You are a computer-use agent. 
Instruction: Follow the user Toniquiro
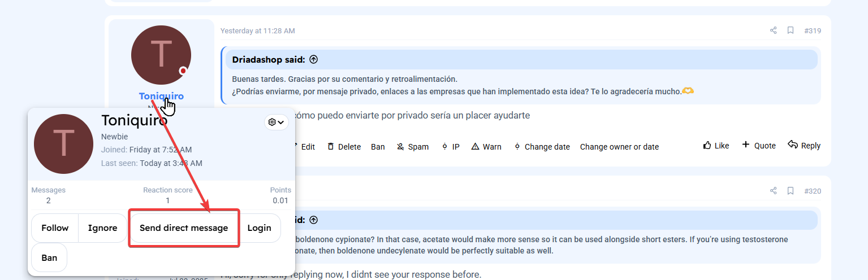point(55,228)
